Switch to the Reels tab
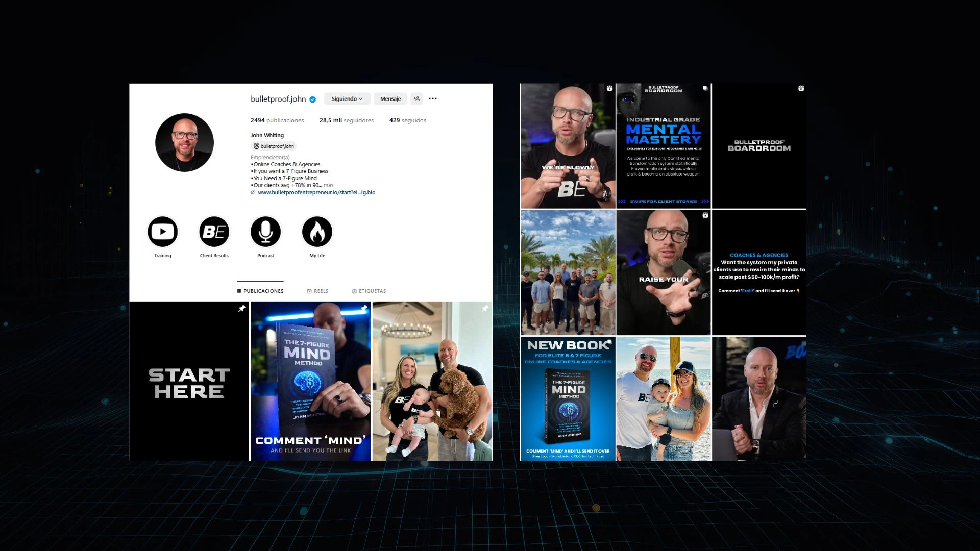Image resolution: width=980 pixels, height=551 pixels. (317, 291)
